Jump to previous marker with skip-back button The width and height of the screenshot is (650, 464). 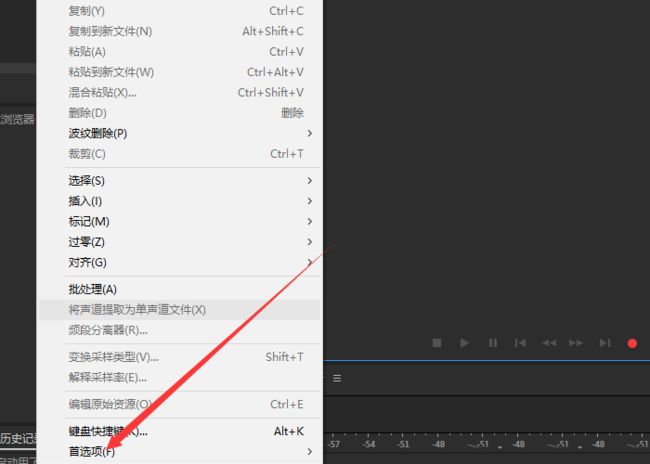(x=520, y=343)
